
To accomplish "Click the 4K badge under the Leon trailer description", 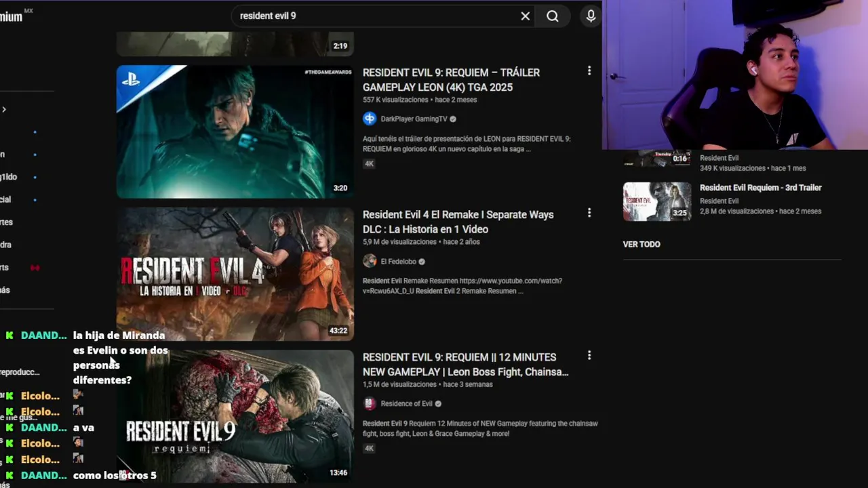I will [369, 163].
